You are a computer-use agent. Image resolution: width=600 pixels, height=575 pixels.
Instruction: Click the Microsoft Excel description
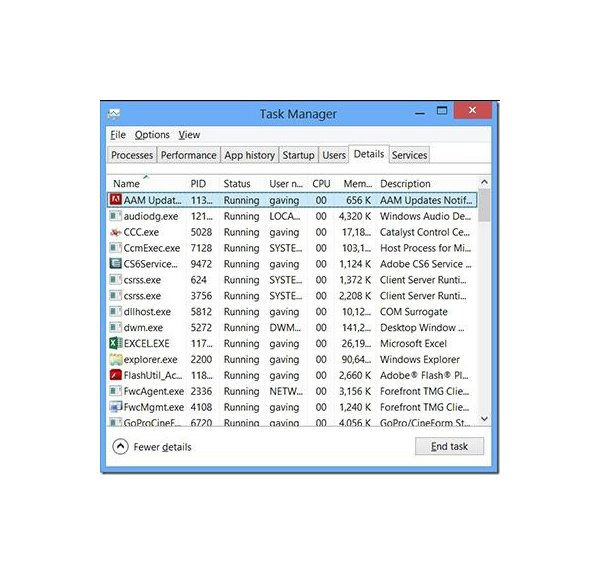(413, 344)
